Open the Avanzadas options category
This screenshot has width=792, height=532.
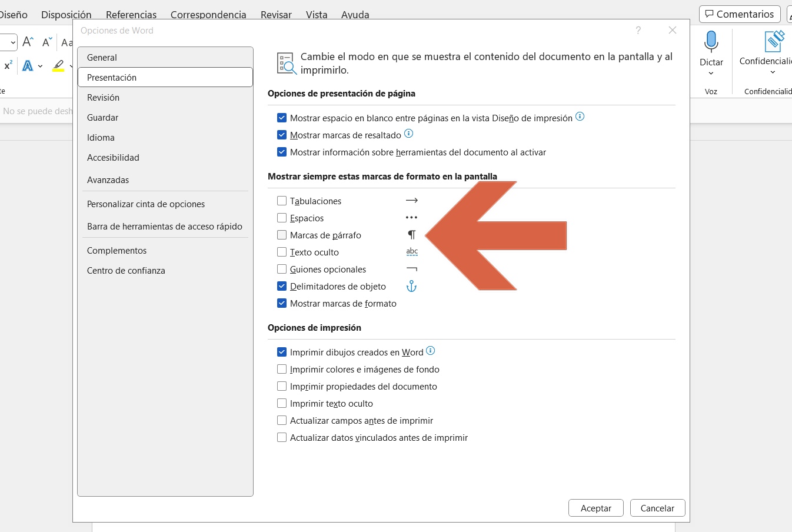[x=165, y=179]
